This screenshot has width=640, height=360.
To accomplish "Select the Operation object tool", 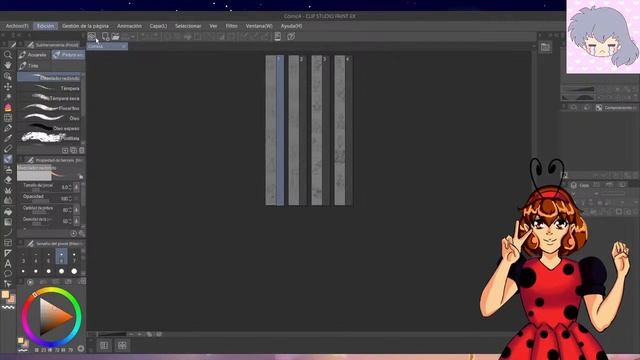I will click(x=8, y=76).
